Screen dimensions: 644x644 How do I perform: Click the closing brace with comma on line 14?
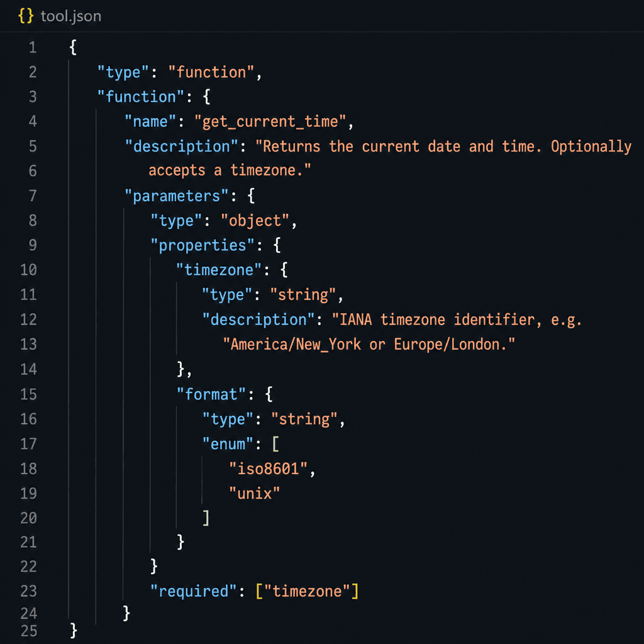pyautogui.click(x=184, y=370)
